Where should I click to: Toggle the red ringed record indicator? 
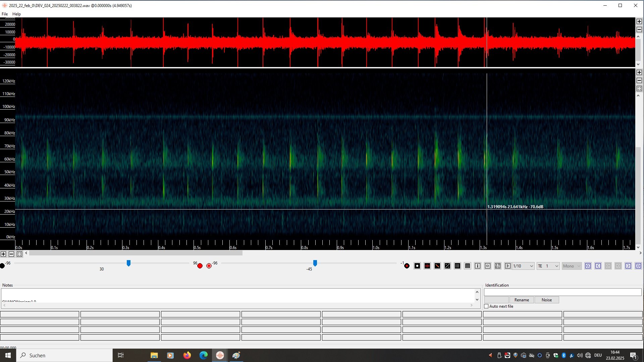(209, 266)
